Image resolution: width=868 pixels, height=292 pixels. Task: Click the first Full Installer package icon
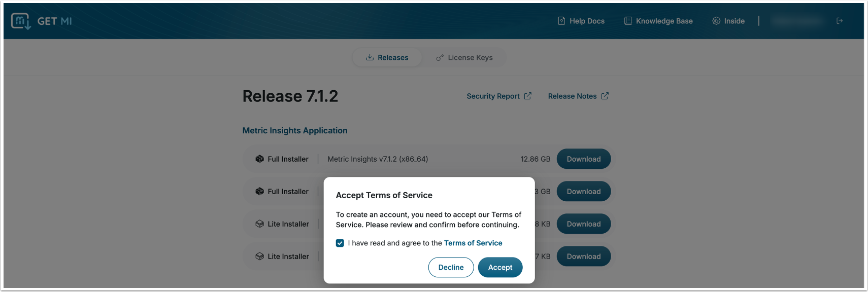(x=260, y=159)
